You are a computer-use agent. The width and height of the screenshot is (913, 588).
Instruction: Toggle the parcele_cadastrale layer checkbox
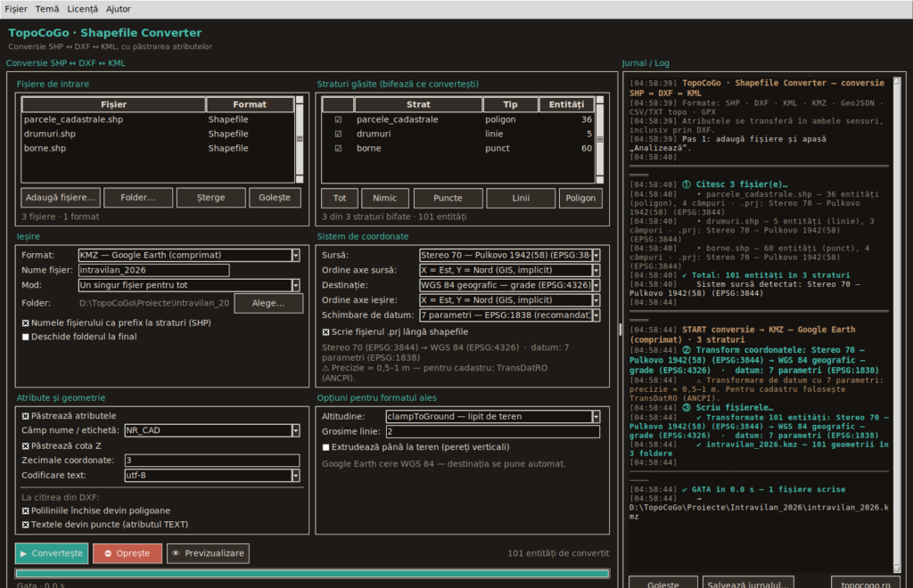(338, 119)
